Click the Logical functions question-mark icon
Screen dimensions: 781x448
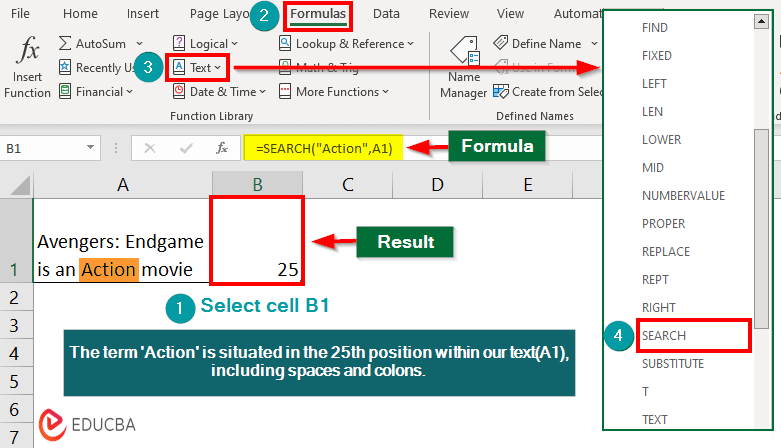[x=179, y=43]
